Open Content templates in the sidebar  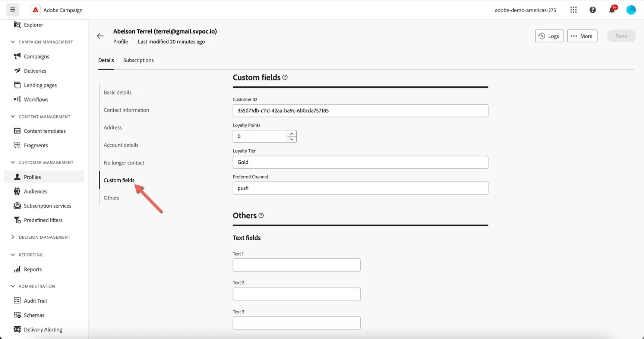coord(44,131)
